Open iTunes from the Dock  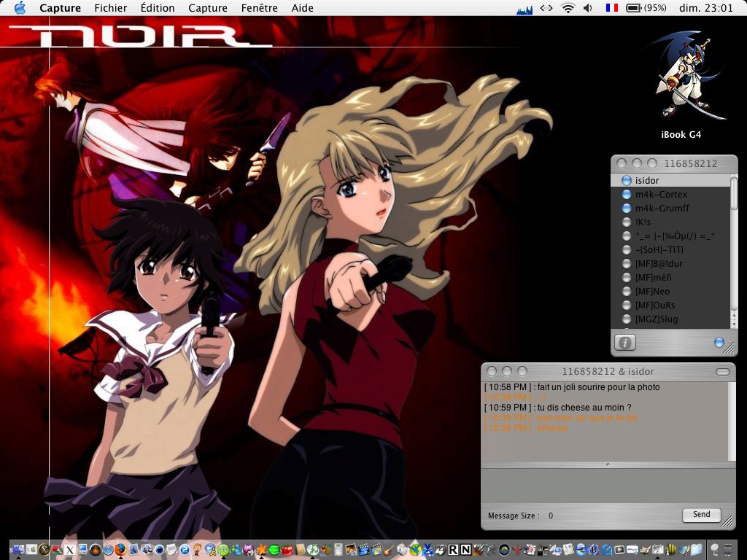point(312,550)
